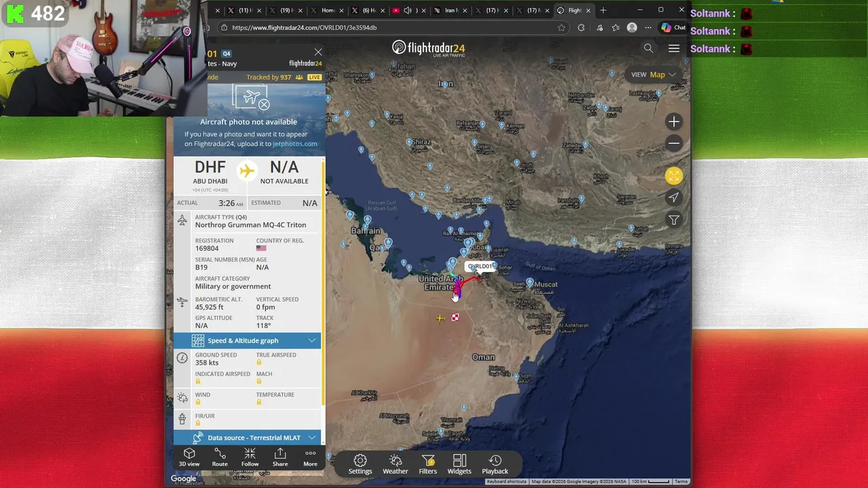Open the More options menu in flight panel
This screenshot has height=488, width=868.
pos(310,457)
